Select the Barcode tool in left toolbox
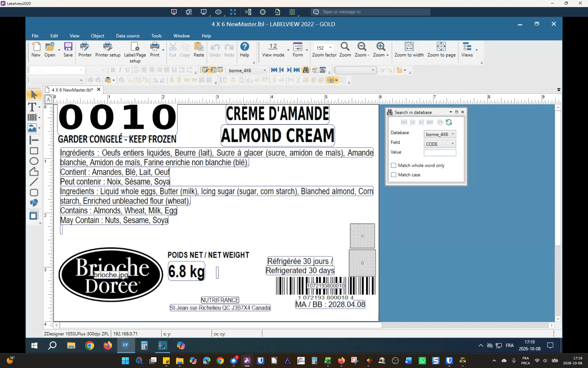Screen dimensions: 588x368 pos(32,117)
